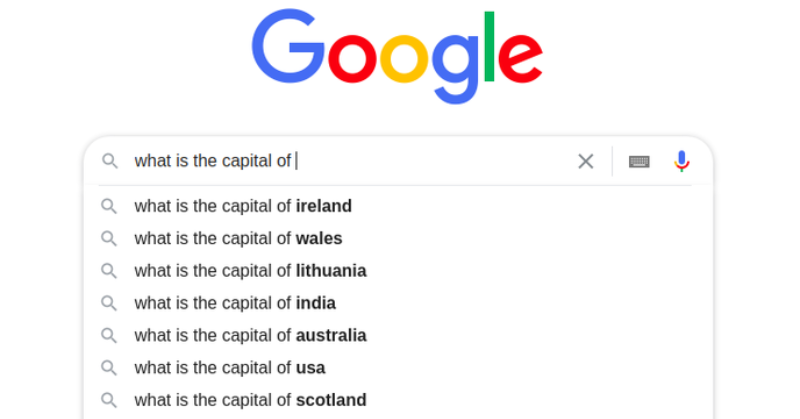Select suggestion 'capital of australia'
The width and height of the screenshot is (800, 419).
pos(398,335)
